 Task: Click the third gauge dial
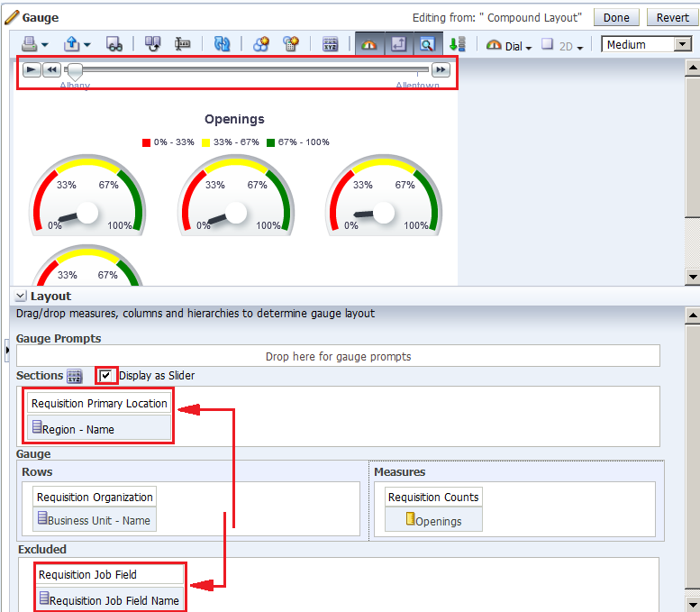click(384, 196)
